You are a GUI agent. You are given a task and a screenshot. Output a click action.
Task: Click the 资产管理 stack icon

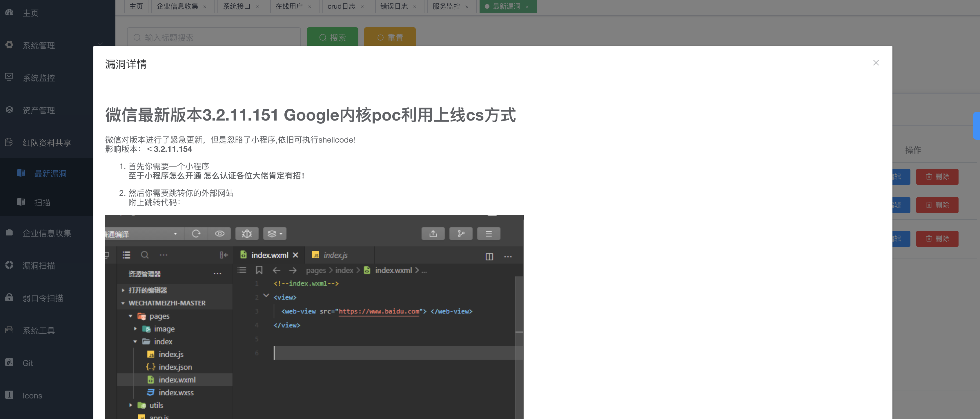tap(10, 110)
